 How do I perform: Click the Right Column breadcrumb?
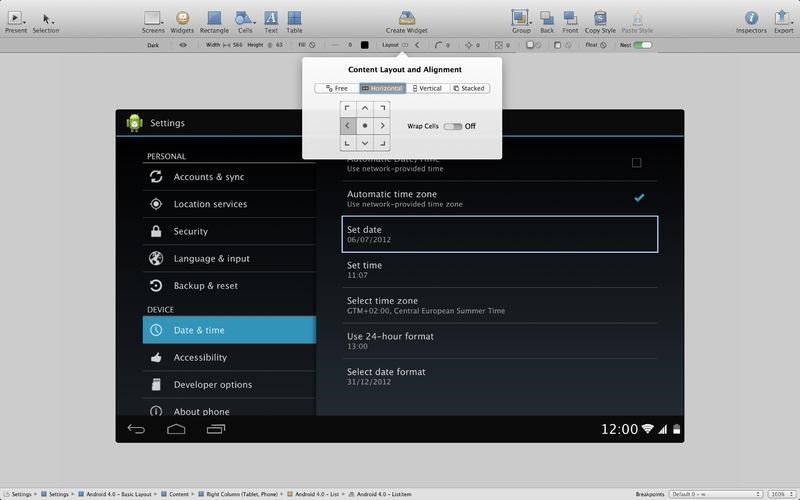[238, 494]
